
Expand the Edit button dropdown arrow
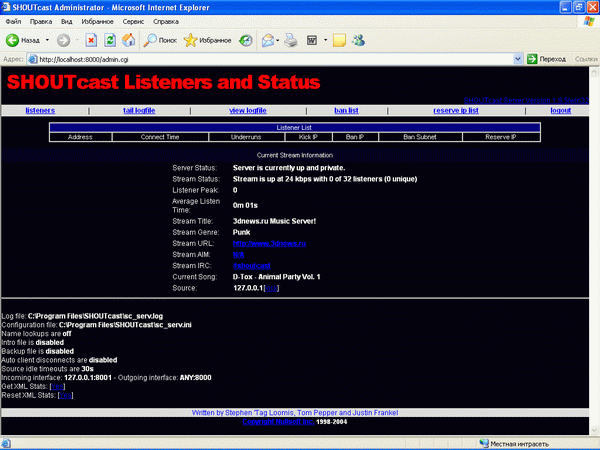pyautogui.click(x=326, y=40)
